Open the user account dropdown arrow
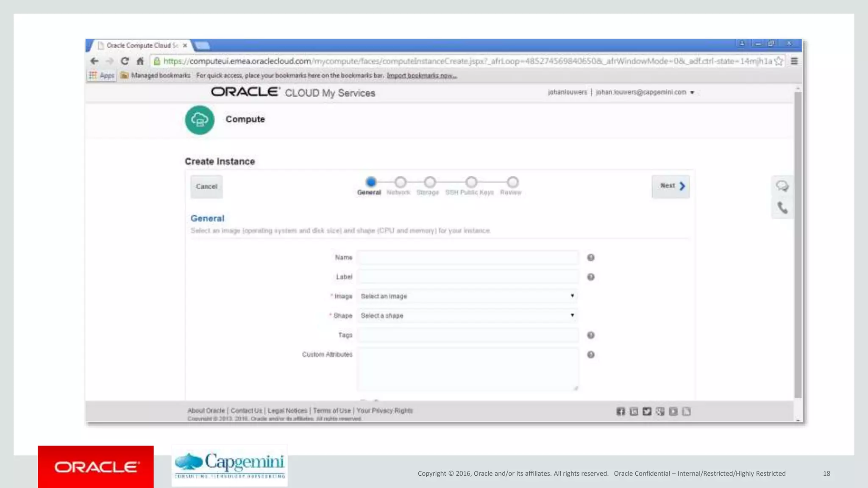868x488 pixels. click(x=692, y=93)
